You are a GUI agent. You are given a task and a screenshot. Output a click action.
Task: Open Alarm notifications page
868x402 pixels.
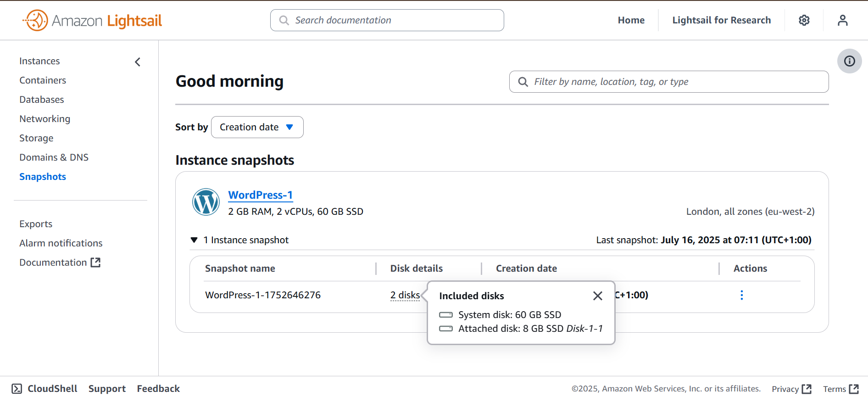(61, 243)
